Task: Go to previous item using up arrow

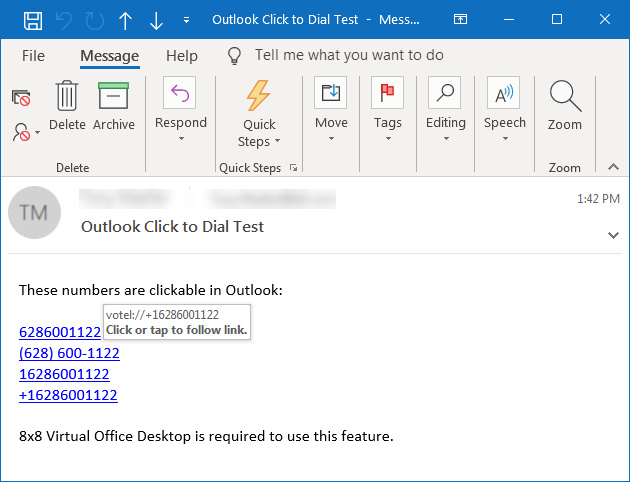Action: point(125,20)
